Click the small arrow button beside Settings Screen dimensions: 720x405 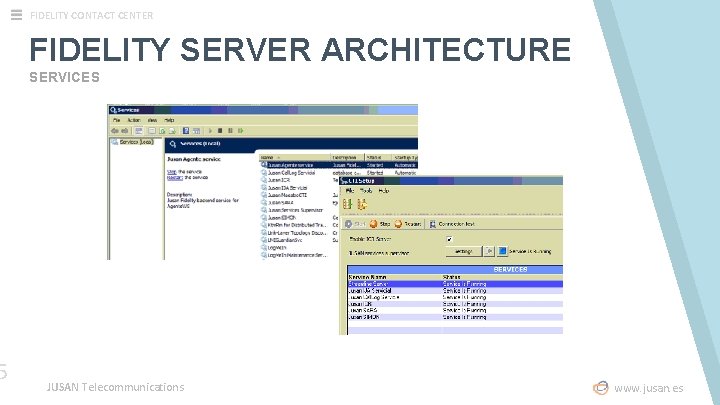point(489,251)
